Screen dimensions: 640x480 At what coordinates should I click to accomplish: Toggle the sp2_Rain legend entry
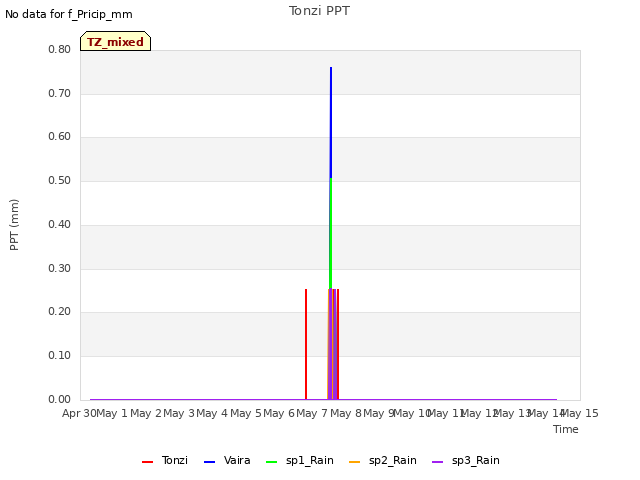(x=383, y=460)
